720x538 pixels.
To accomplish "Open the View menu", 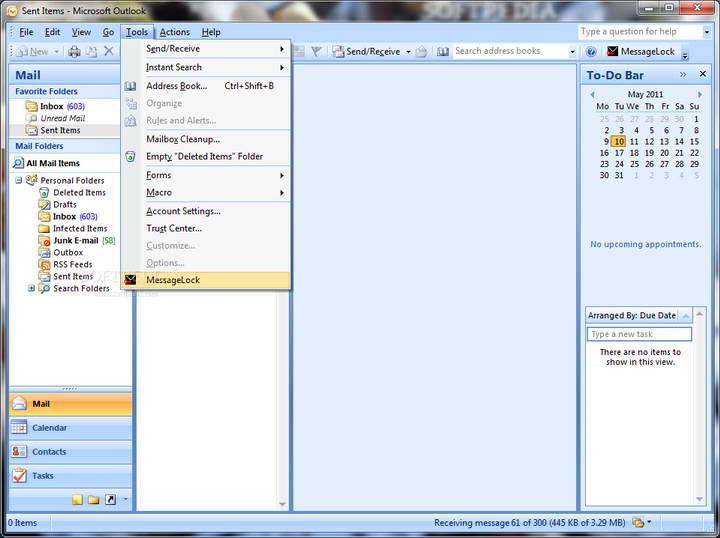I will [x=81, y=32].
